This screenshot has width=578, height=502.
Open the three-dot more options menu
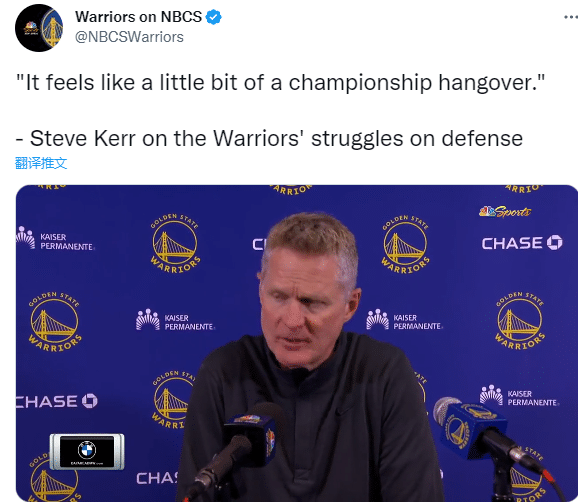pos(571,17)
